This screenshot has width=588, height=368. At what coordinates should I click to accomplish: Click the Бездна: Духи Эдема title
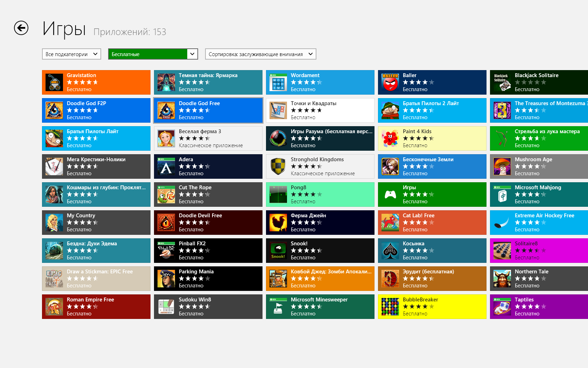click(92, 244)
